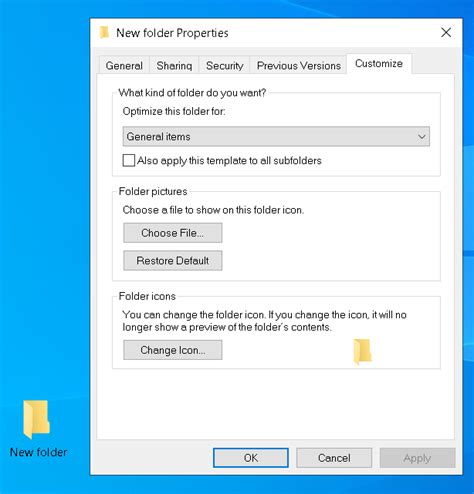Open the Previous Versions tab
The image size is (474, 494).
tap(299, 65)
